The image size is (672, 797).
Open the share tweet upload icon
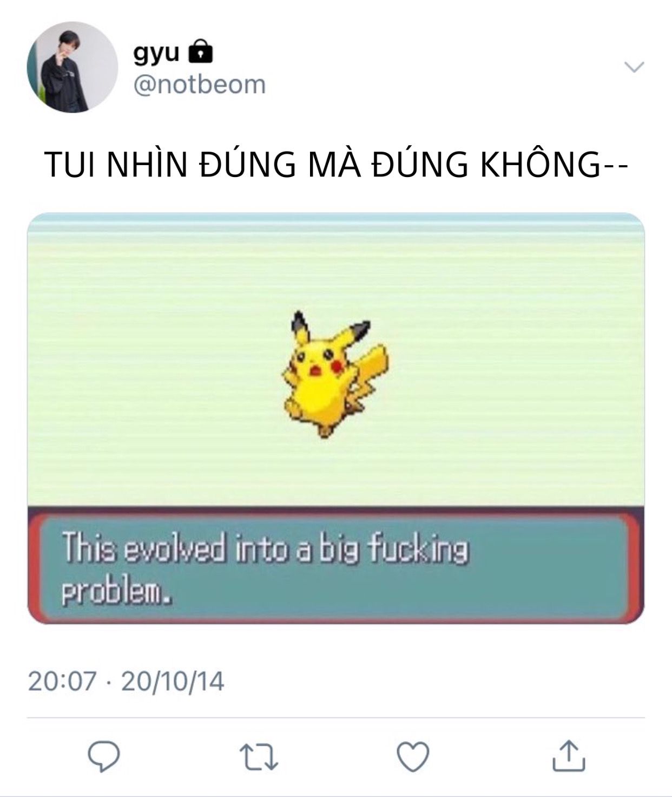(x=569, y=756)
